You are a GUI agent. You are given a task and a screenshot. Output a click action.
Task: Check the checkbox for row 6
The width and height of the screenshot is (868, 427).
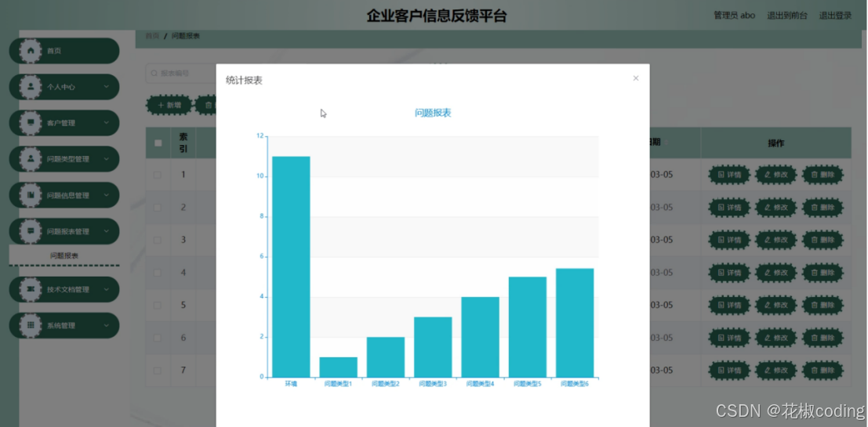(x=158, y=338)
